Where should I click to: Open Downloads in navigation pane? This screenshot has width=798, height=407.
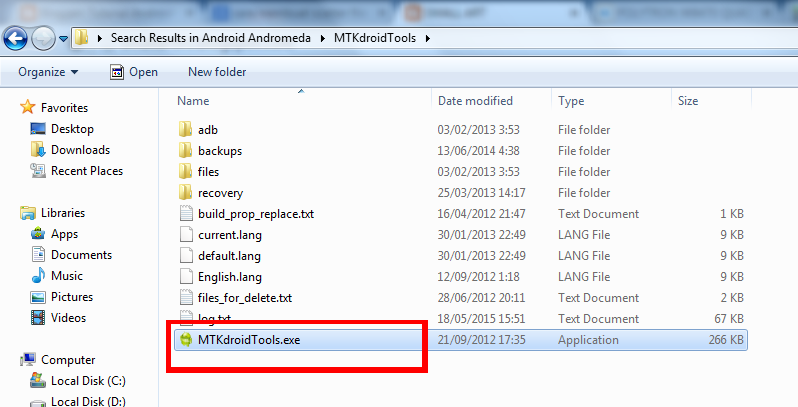(80, 150)
